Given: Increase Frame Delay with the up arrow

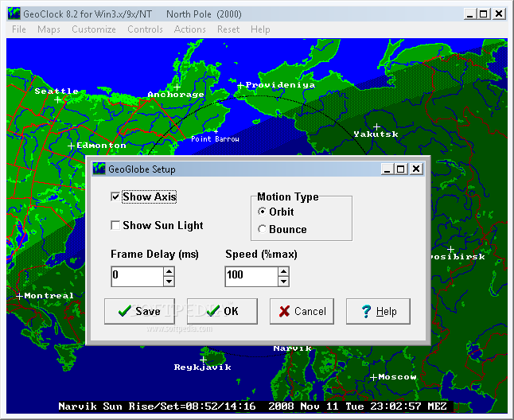Looking at the screenshot, I should pyautogui.click(x=169, y=271).
